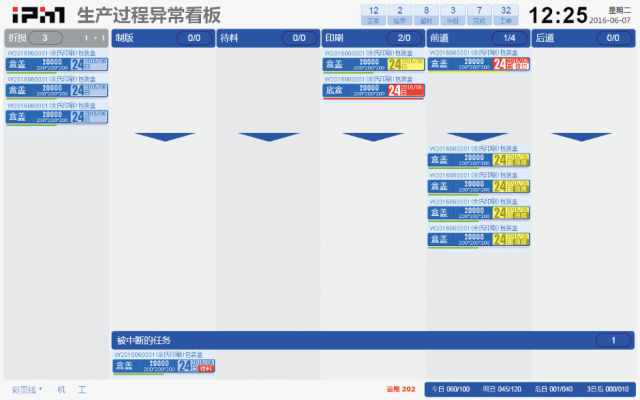Screen dimensions: 640x400
Task: Expand the 制版 column down arrow
Action: 163,137
